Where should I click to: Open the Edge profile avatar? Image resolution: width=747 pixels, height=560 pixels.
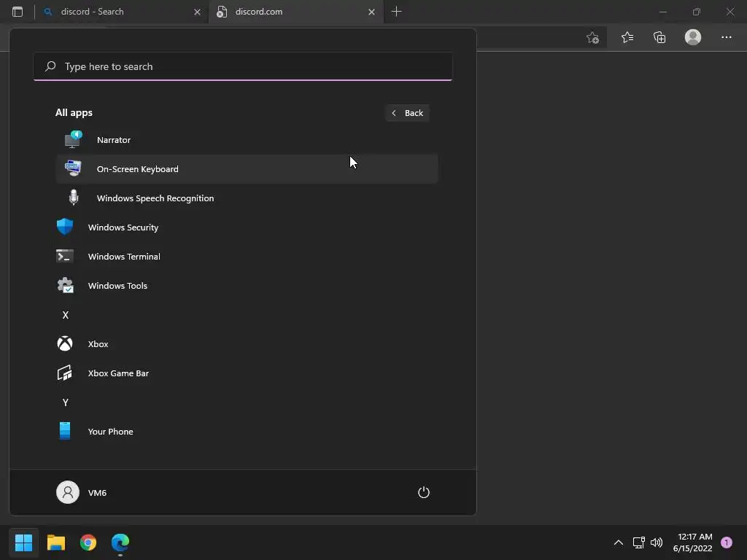click(x=693, y=37)
